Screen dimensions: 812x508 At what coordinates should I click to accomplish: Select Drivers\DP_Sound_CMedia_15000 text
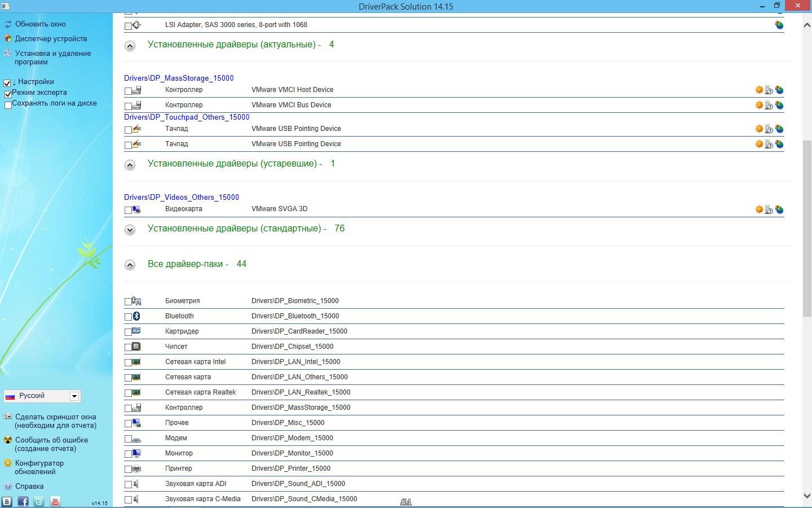pos(304,499)
